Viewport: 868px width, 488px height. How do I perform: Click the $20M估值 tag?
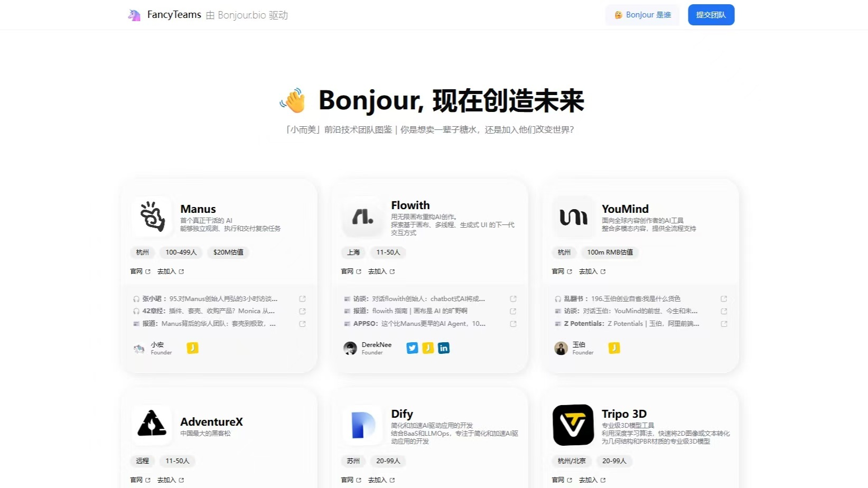[x=228, y=252]
